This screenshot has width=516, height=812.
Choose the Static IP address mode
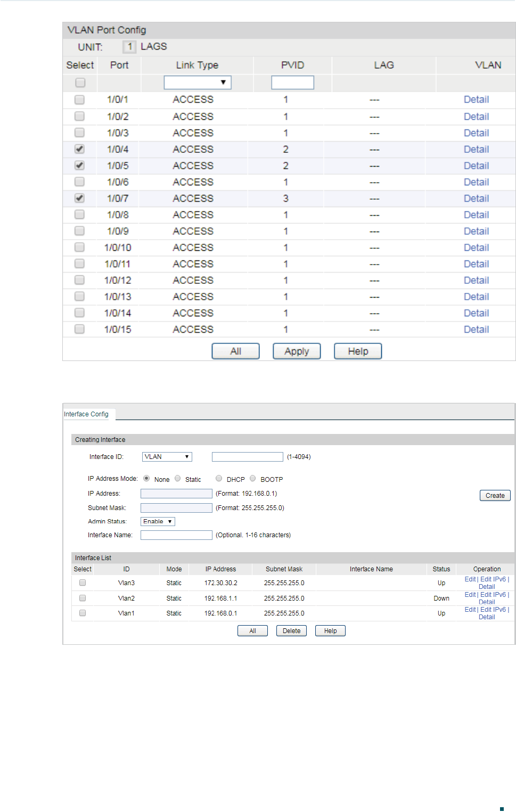178,479
